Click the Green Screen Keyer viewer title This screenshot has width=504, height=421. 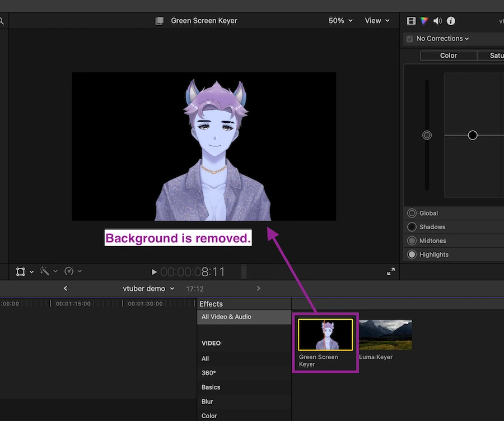click(x=204, y=21)
